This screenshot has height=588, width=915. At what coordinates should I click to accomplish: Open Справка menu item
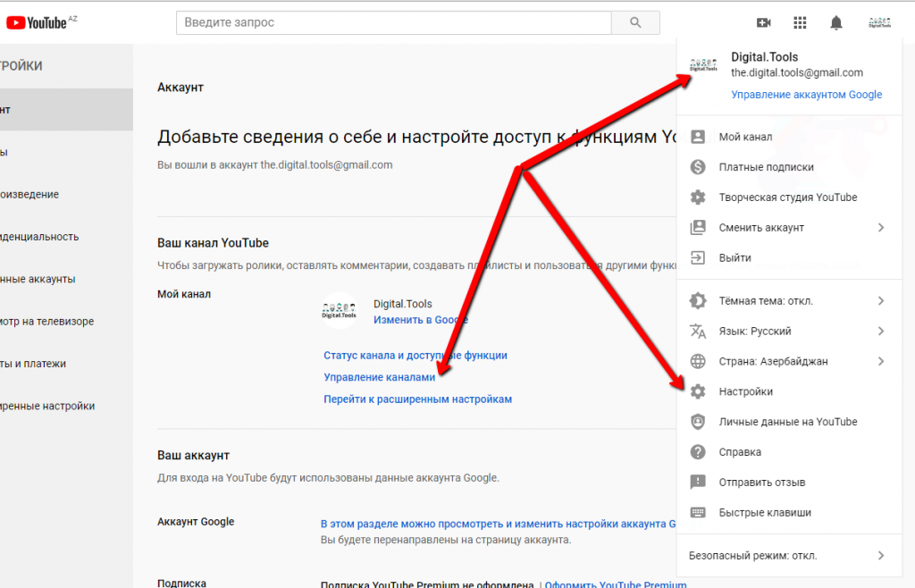tap(790, 452)
